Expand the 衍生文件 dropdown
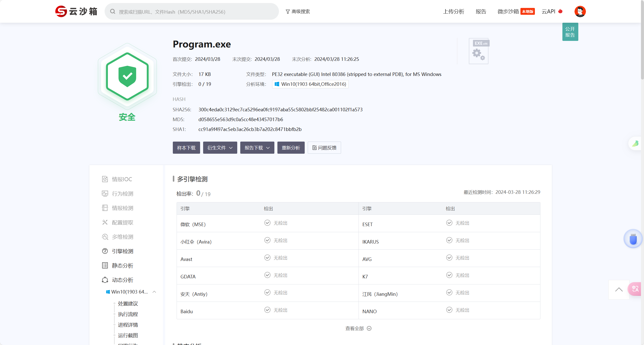This screenshot has width=644, height=345. [220, 148]
